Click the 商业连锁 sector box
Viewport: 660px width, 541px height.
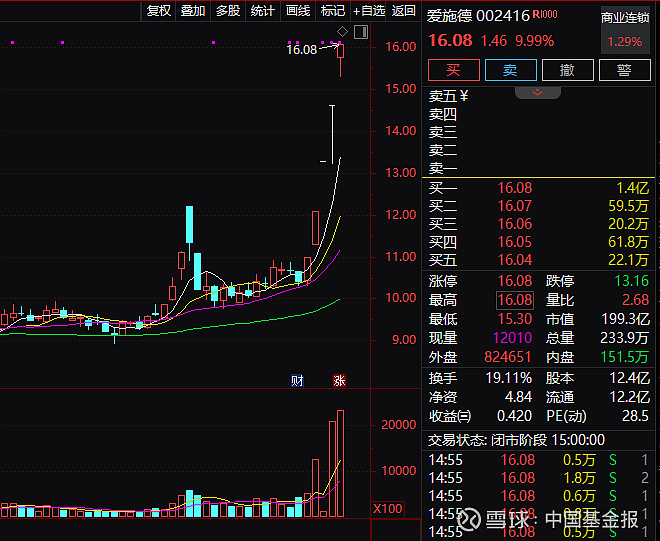tap(624, 30)
